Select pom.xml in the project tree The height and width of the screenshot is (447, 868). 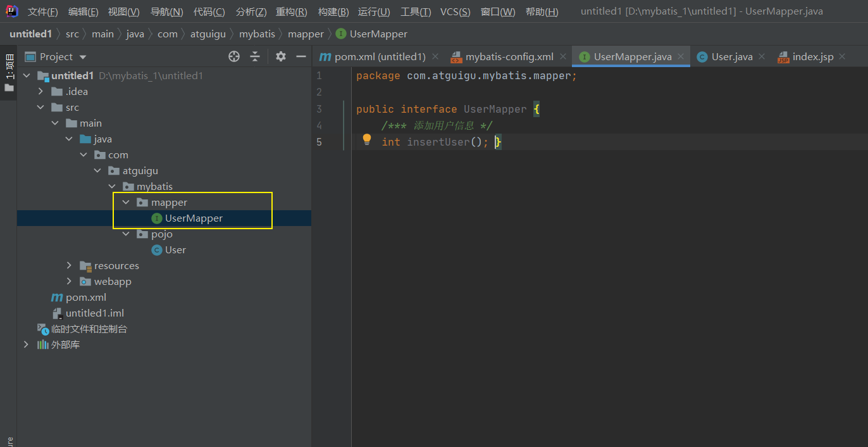tap(86, 298)
